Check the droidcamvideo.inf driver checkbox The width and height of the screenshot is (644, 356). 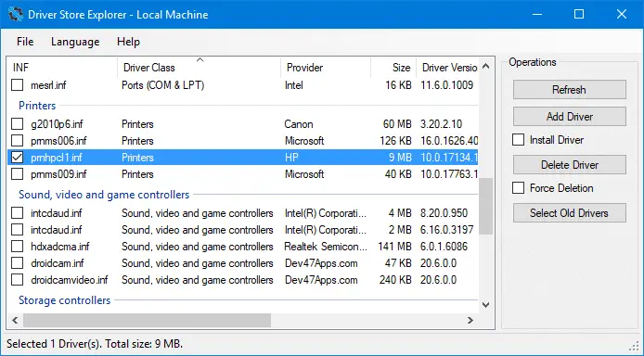coord(18,280)
